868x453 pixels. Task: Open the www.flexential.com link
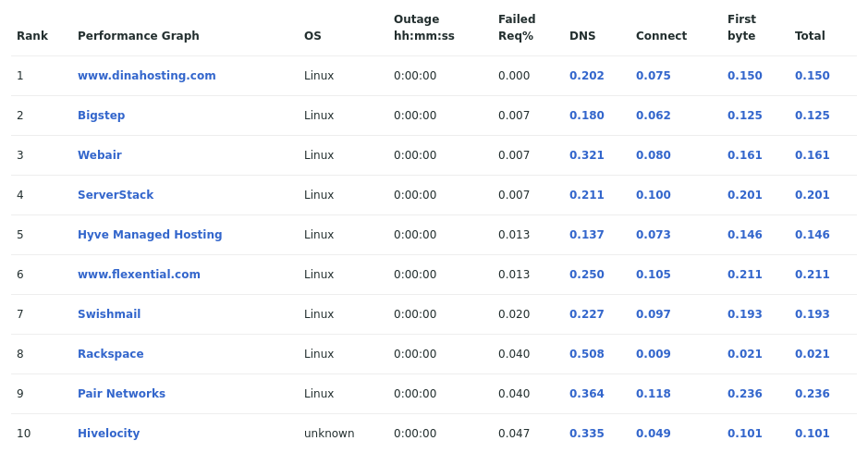pyautogui.click(x=139, y=275)
